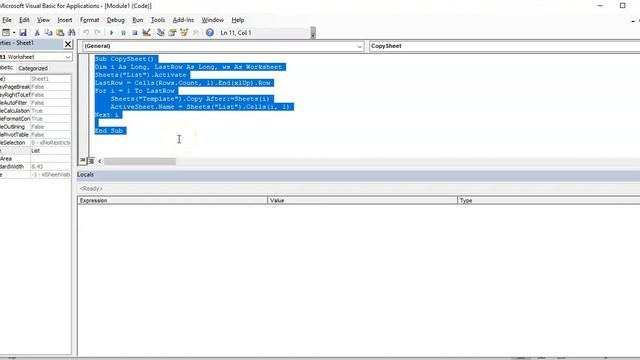This screenshot has height=360, width=640.
Task: Open the Find binoculars tool
Action: [71, 33]
